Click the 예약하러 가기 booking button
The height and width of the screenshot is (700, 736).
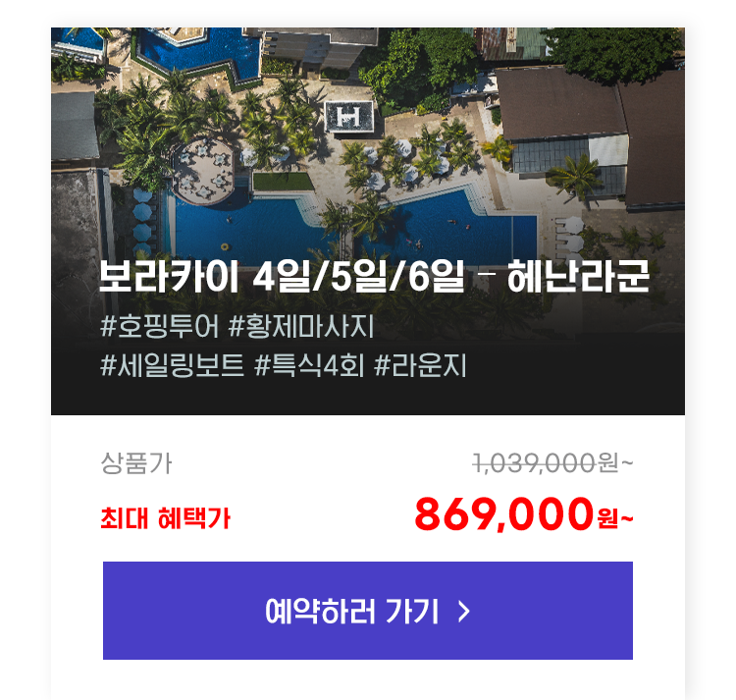(x=368, y=611)
